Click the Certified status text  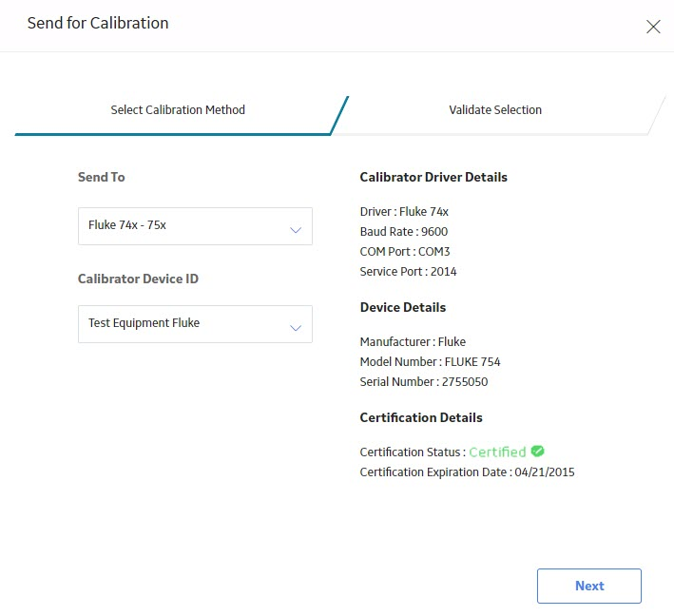point(497,452)
